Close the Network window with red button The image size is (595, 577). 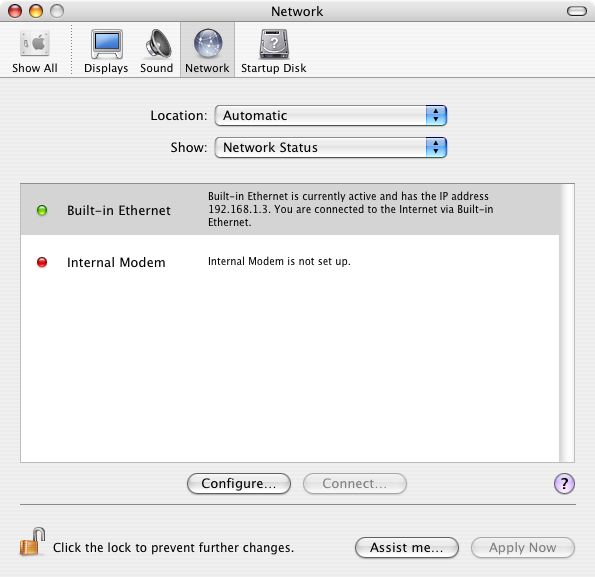click(15, 11)
